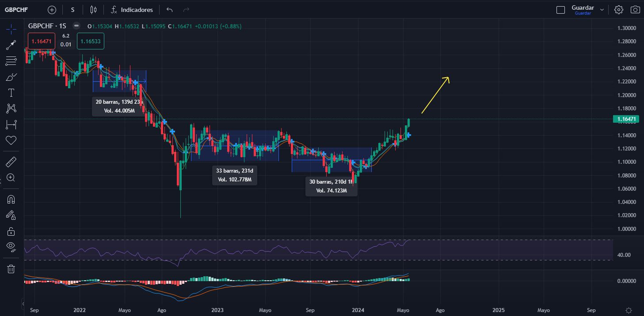Take a snapshot with camera icon
Image resolution: width=644 pixels, height=316 pixels.
click(x=635, y=10)
